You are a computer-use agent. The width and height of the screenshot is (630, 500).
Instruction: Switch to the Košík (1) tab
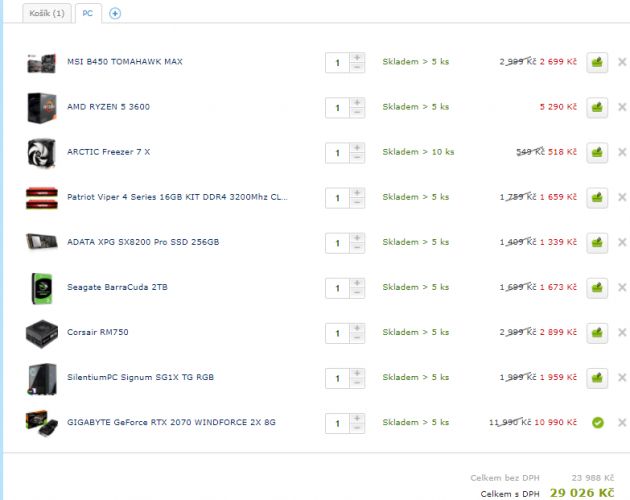47,13
